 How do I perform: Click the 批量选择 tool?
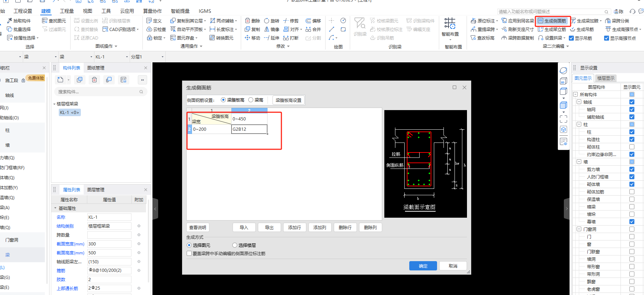coord(19,29)
